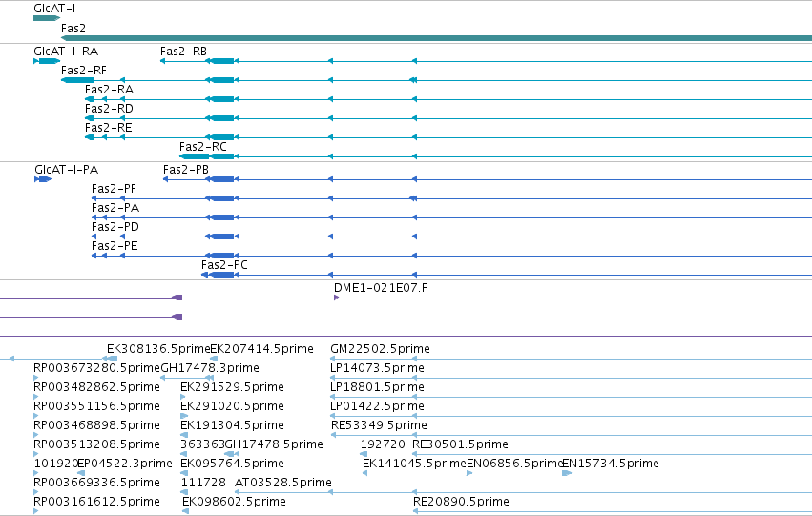Click the LP14073.5prime EST label
Image resolution: width=812 pixels, height=516 pixels.
coord(378,368)
